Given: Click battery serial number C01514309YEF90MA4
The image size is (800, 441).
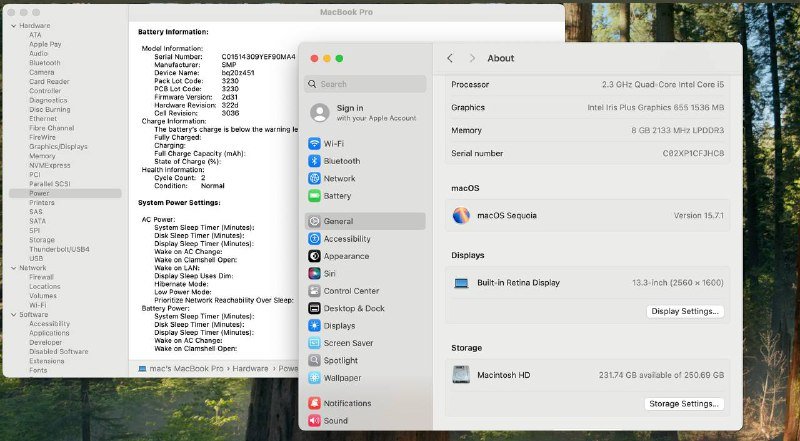Looking at the screenshot, I should click(258, 57).
